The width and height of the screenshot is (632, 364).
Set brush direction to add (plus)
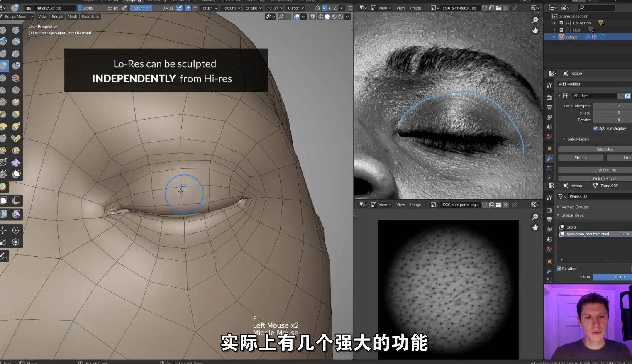tap(188, 8)
